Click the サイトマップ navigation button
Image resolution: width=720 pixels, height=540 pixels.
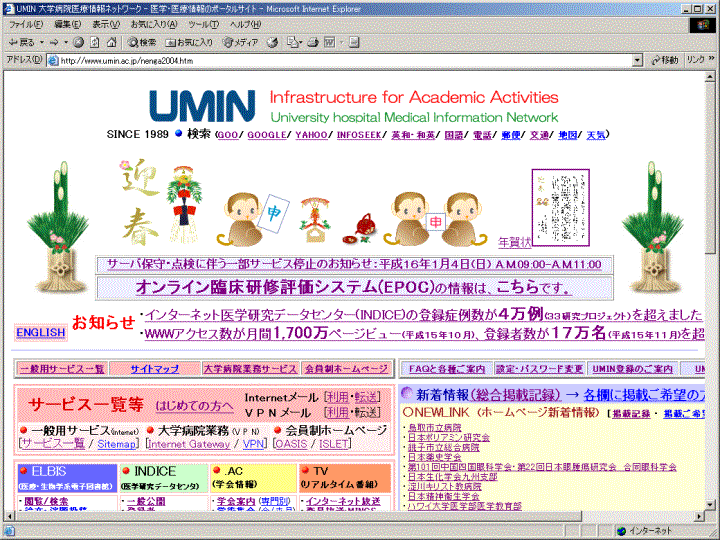153,369
